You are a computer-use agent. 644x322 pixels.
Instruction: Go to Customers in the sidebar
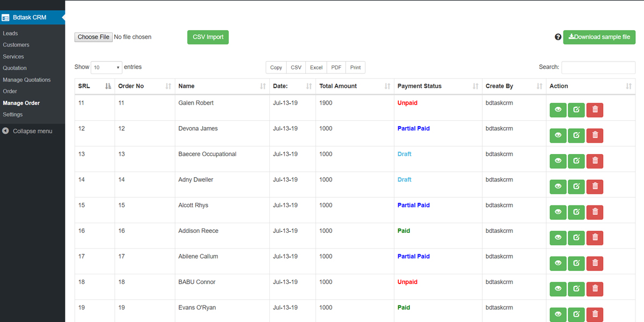[x=16, y=45]
